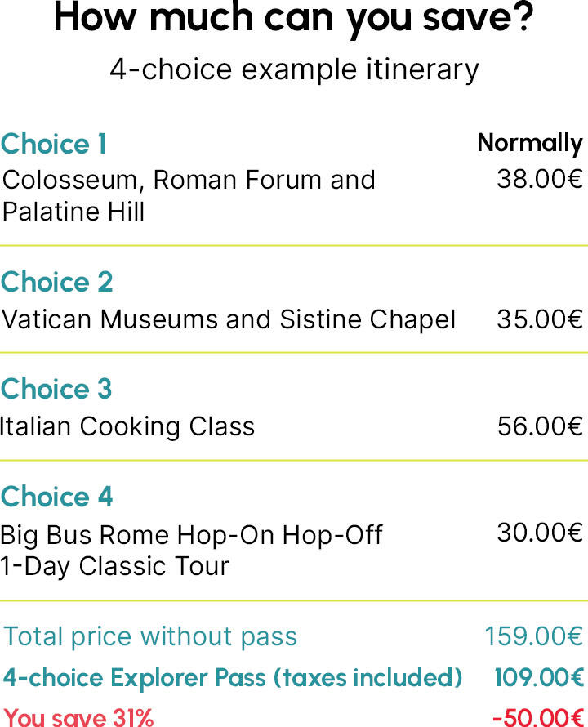
Task: Click the 38.00€ price
Action: 540,179
